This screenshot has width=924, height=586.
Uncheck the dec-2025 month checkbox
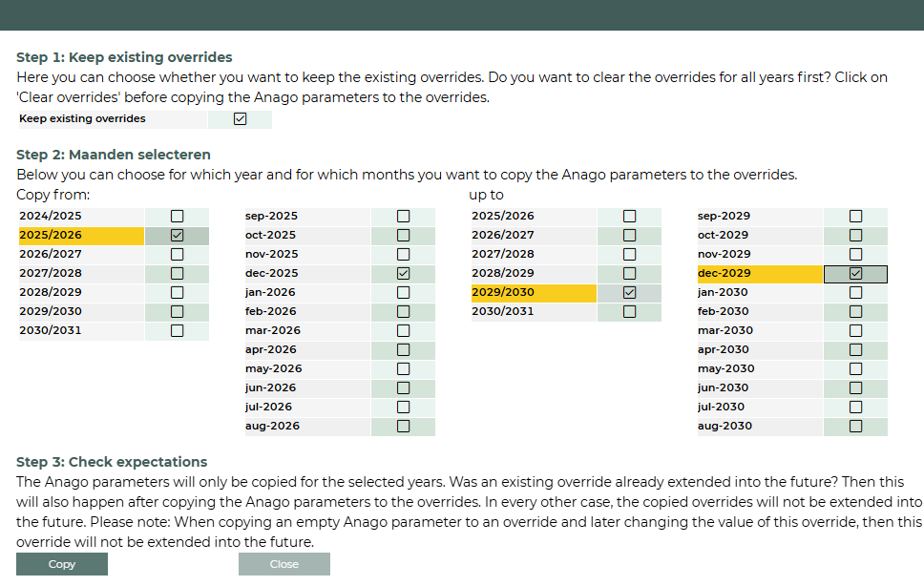[x=403, y=273]
